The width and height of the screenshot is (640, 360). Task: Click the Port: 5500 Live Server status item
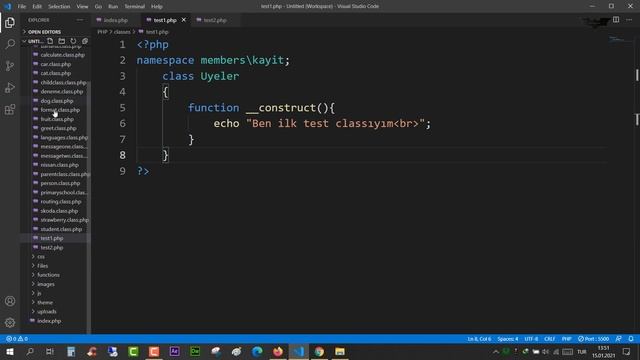click(593, 339)
